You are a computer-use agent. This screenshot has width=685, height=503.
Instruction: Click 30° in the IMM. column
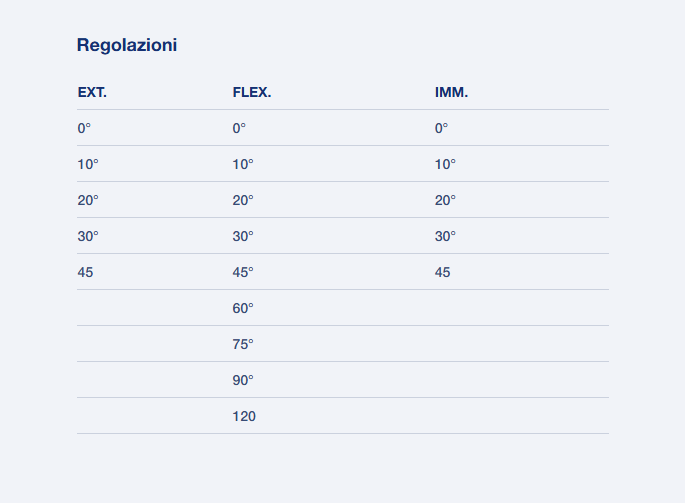click(445, 236)
